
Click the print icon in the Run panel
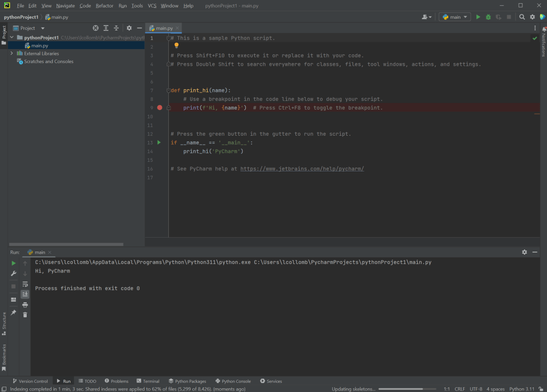25,305
